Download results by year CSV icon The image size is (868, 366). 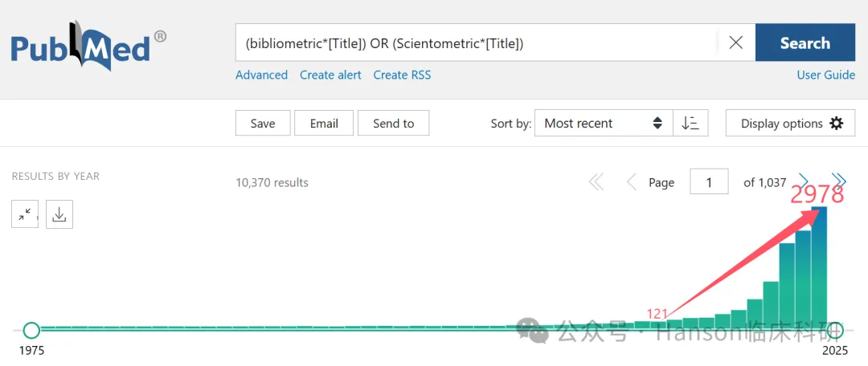(x=59, y=214)
